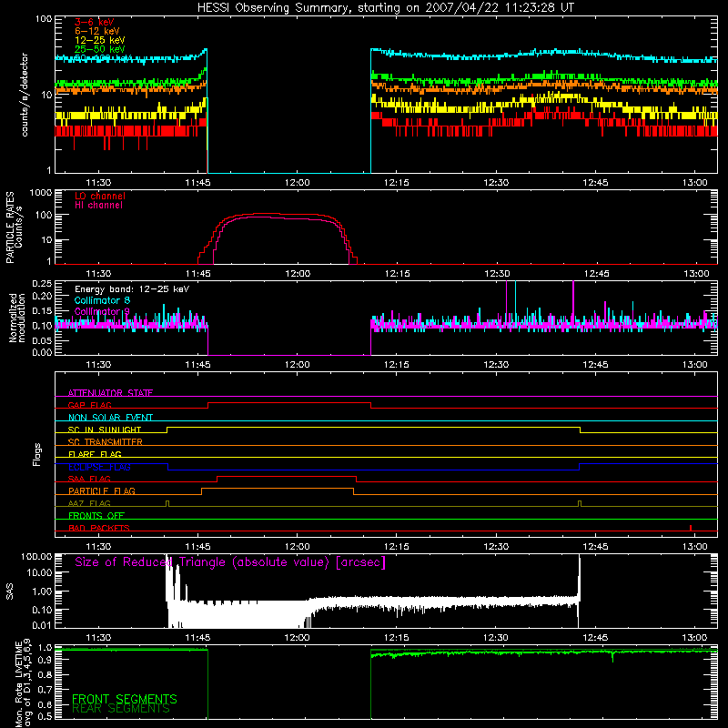Click the "counts/s/detector" y-axis label
This screenshot has height=728, width=728.
tap(25, 95)
